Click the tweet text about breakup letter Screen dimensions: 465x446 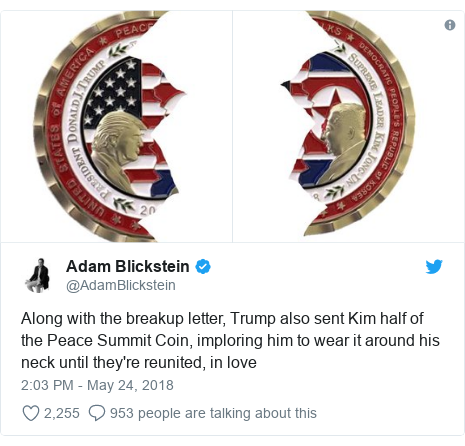click(230, 340)
